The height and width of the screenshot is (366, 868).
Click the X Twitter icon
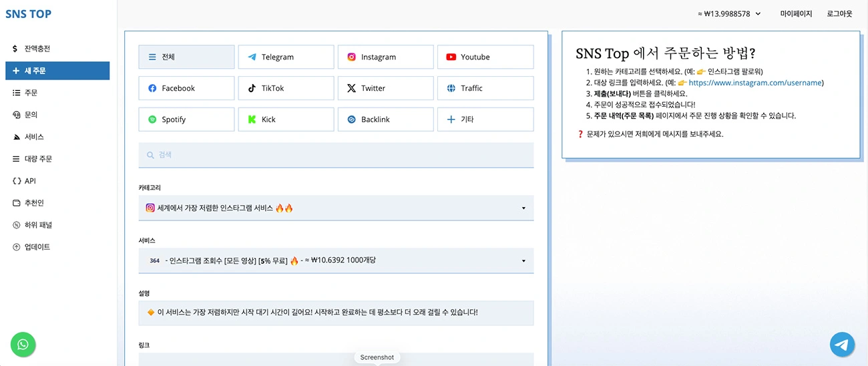tap(351, 88)
